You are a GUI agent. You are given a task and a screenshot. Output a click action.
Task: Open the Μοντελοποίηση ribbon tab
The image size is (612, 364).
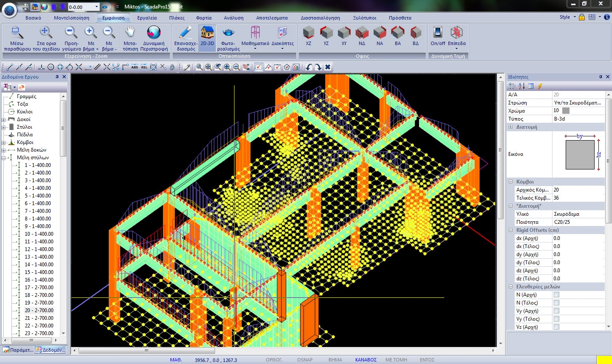(x=71, y=18)
